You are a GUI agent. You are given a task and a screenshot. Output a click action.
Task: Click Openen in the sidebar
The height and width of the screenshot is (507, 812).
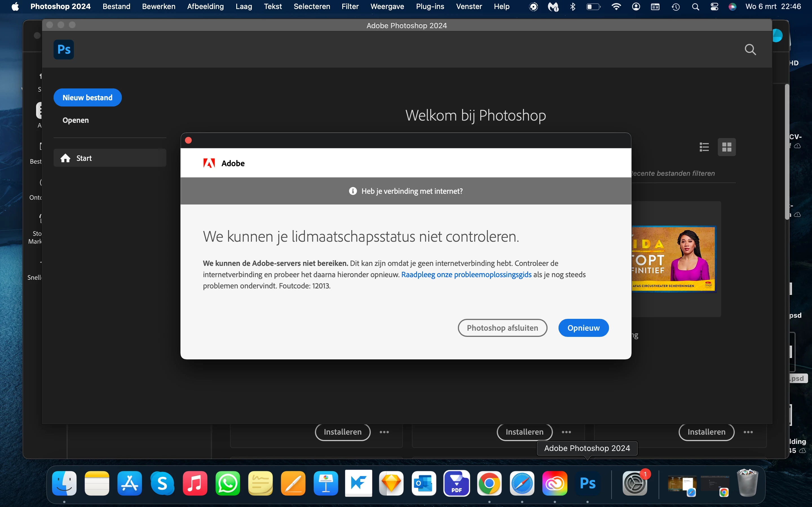coord(76,120)
